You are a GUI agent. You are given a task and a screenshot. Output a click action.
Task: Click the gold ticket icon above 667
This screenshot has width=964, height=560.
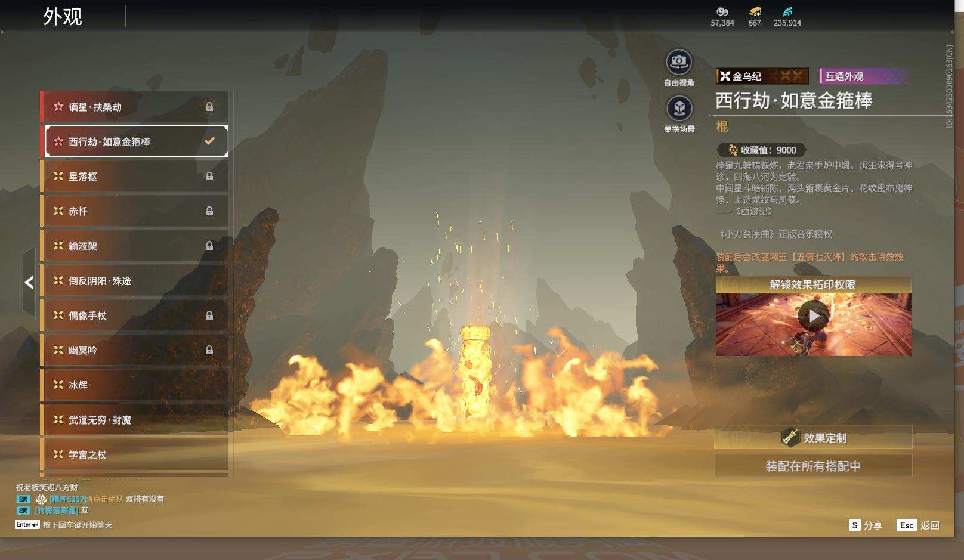[755, 11]
